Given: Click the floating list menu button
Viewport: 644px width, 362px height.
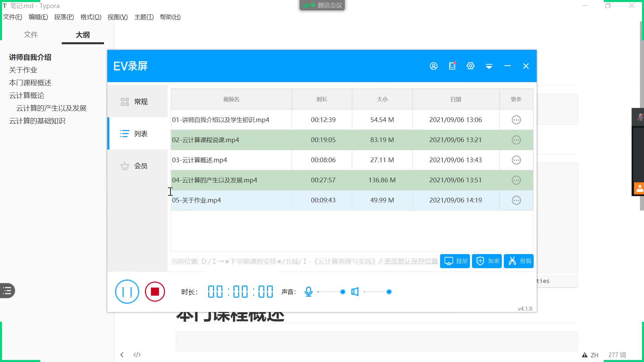Looking at the screenshot, I should 7,291.
